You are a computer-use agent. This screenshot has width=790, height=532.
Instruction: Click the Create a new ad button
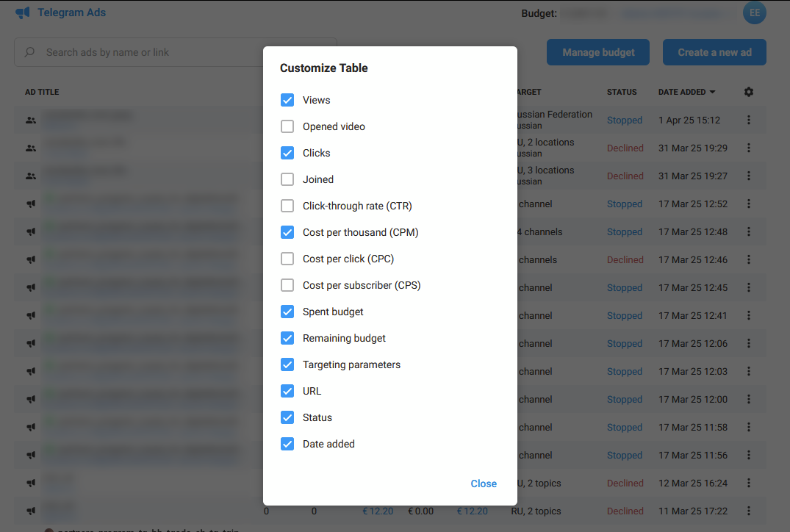(x=714, y=52)
